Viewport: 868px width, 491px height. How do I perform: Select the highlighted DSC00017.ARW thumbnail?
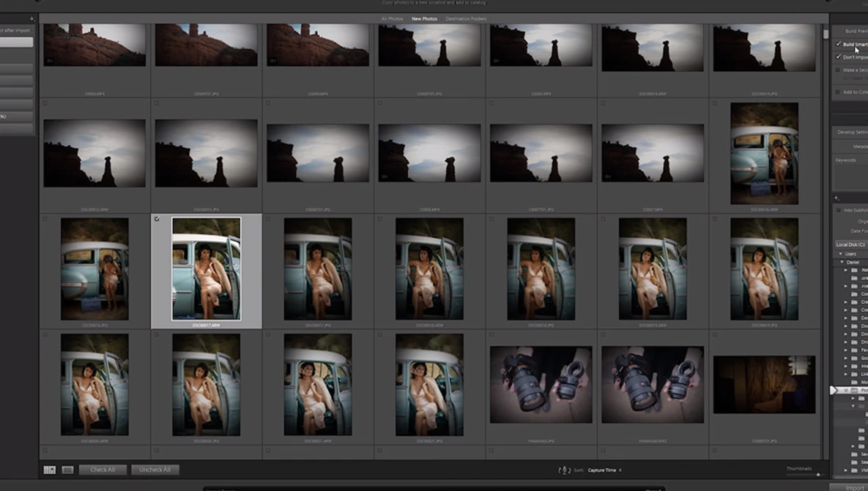(x=207, y=268)
